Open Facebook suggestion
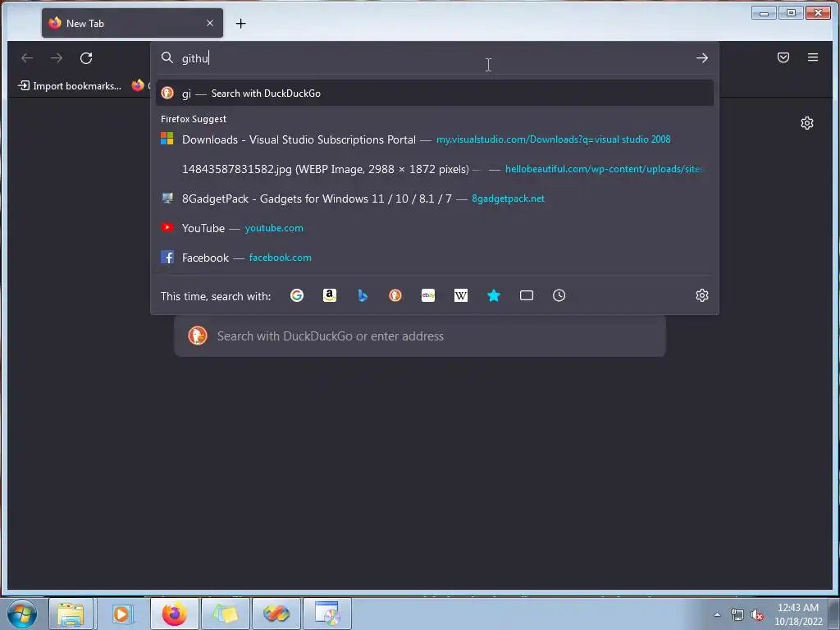The width and height of the screenshot is (840, 630). coord(435,258)
